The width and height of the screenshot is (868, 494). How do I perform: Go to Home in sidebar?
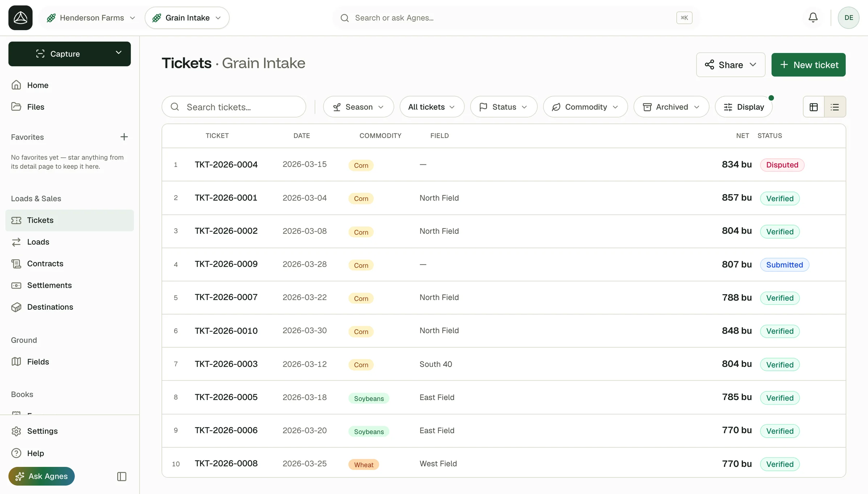[69, 85]
